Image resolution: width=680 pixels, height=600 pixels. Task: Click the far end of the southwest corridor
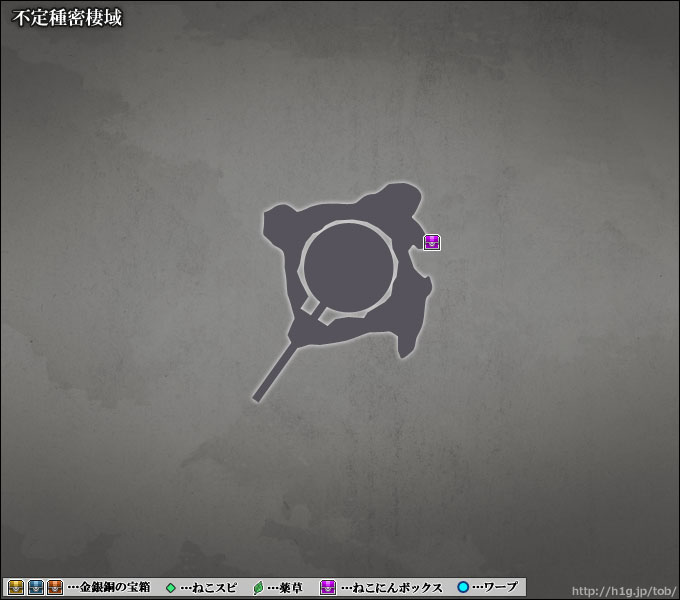click(259, 396)
